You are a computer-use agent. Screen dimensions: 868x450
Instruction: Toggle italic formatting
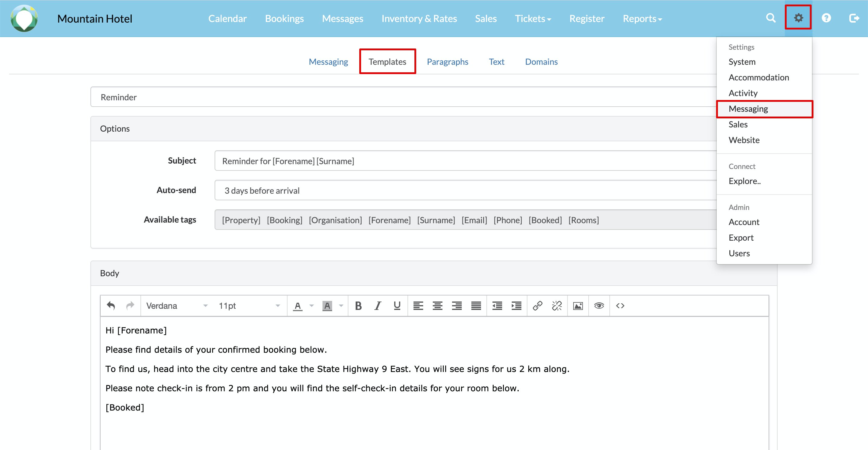378,305
